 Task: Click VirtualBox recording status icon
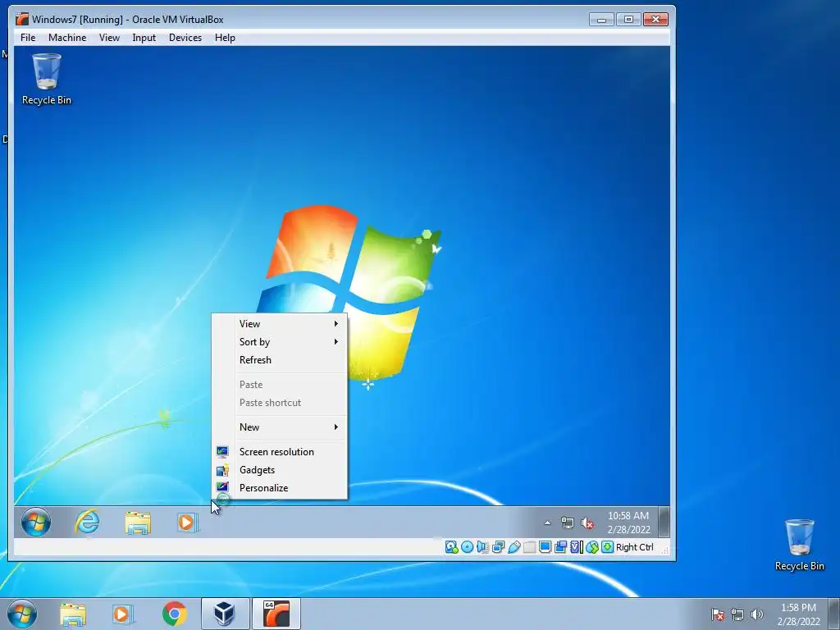tap(560, 547)
